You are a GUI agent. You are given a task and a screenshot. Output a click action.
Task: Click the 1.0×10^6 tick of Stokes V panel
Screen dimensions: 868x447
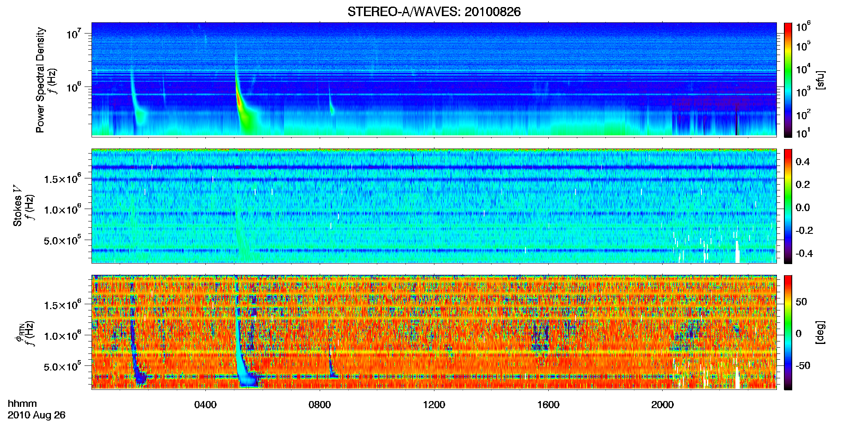[63, 209]
